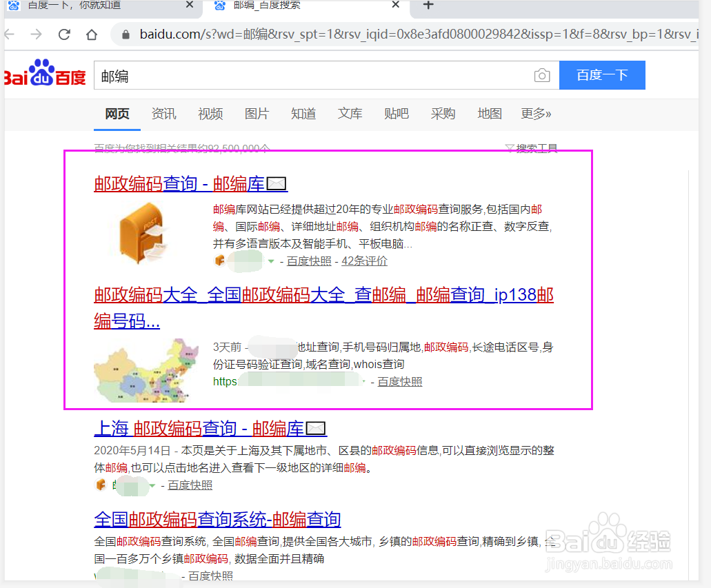
Task: Open result 全国邮政编码查询系统-邮编查询
Action: (x=218, y=520)
